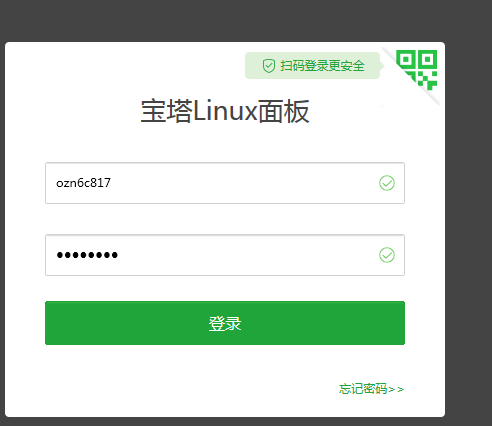The width and height of the screenshot is (492, 426).
Task: Click blank space inside the password box
Action: (247, 255)
